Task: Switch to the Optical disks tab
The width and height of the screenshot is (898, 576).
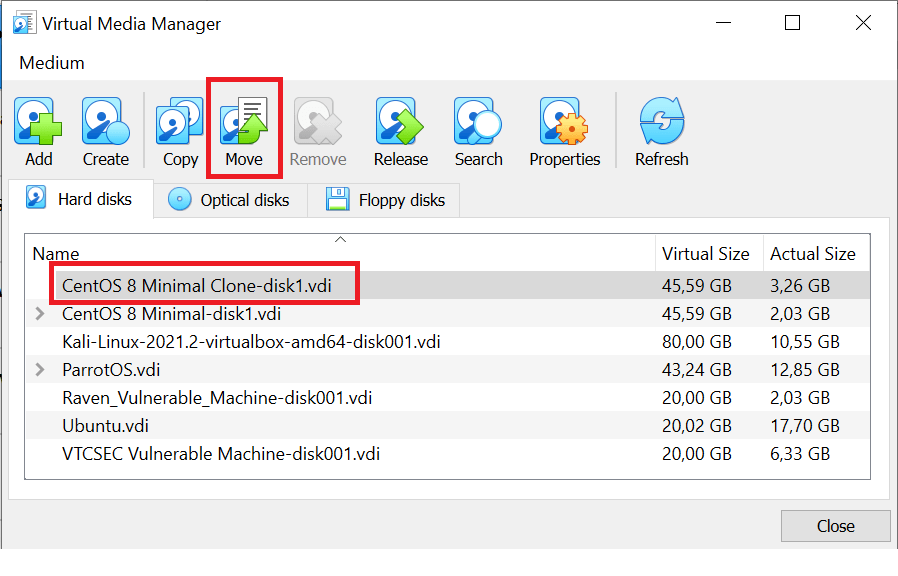Action: pos(230,199)
